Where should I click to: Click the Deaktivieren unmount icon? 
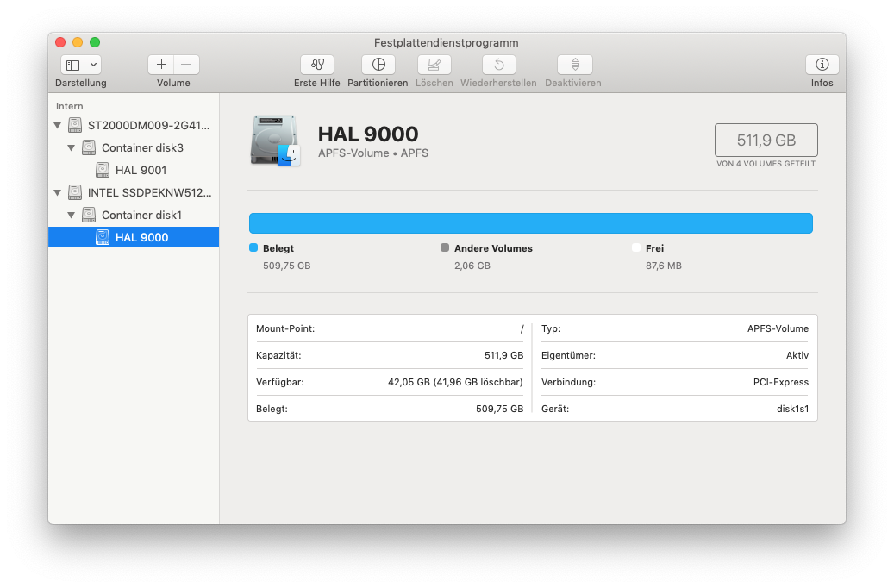tap(575, 65)
